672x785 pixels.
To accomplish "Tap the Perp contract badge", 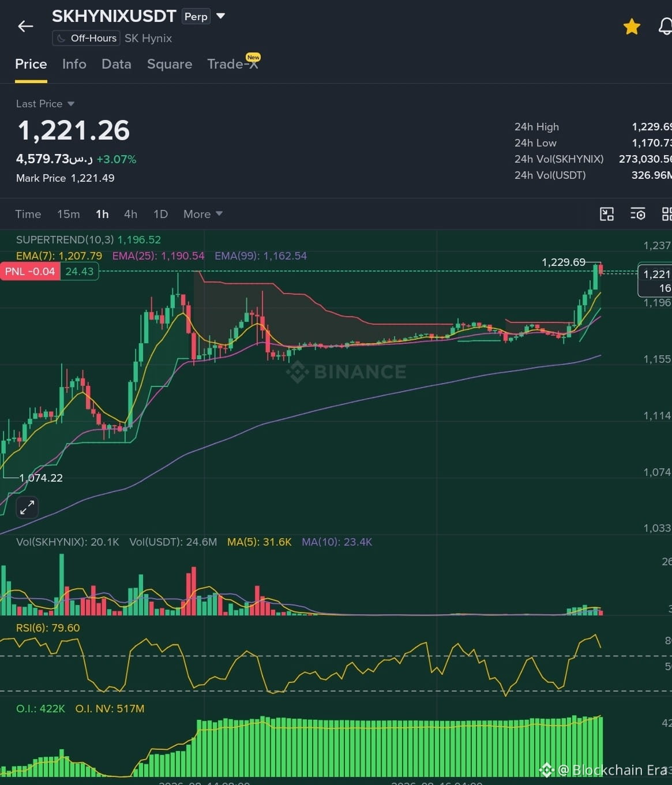I will 196,17.
